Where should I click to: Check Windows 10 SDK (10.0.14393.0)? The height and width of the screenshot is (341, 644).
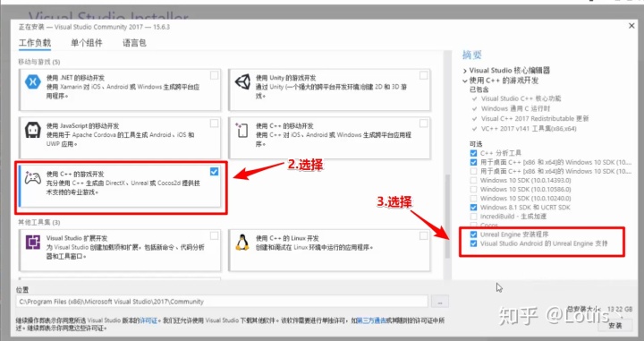tap(473, 180)
